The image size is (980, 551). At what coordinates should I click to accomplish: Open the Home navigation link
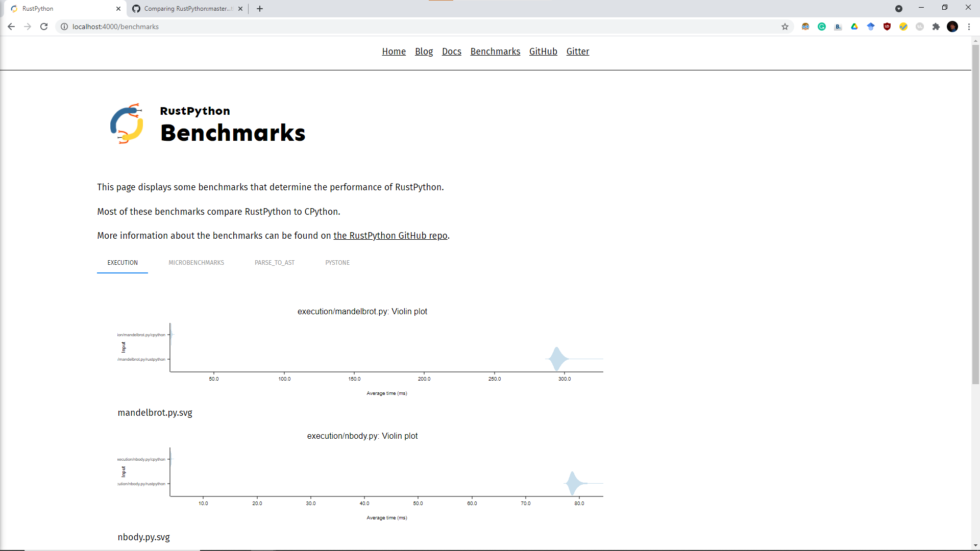[x=394, y=52]
